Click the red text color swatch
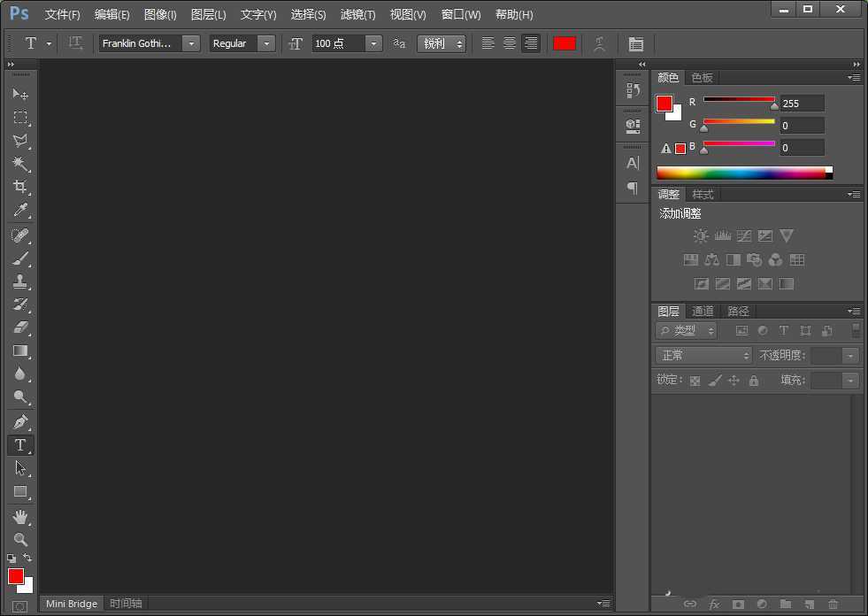868x616 pixels. point(565,43)
